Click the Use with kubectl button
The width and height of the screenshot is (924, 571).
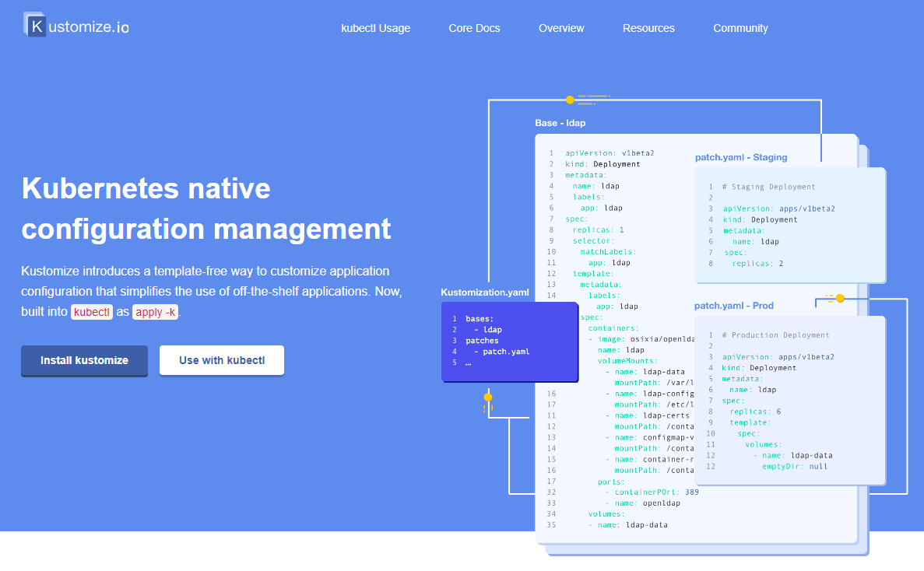[x=222, y=360]
